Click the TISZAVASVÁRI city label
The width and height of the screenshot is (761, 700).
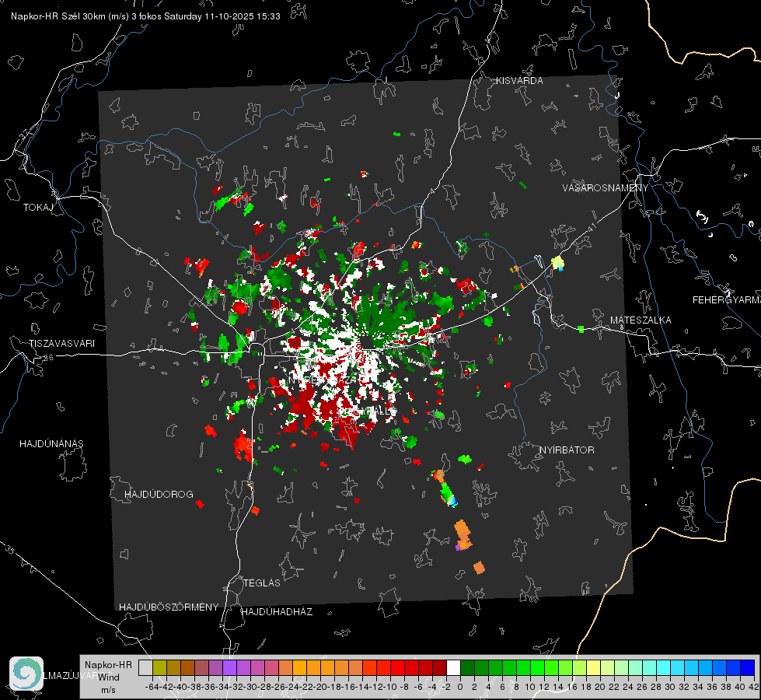click(61, 344)
